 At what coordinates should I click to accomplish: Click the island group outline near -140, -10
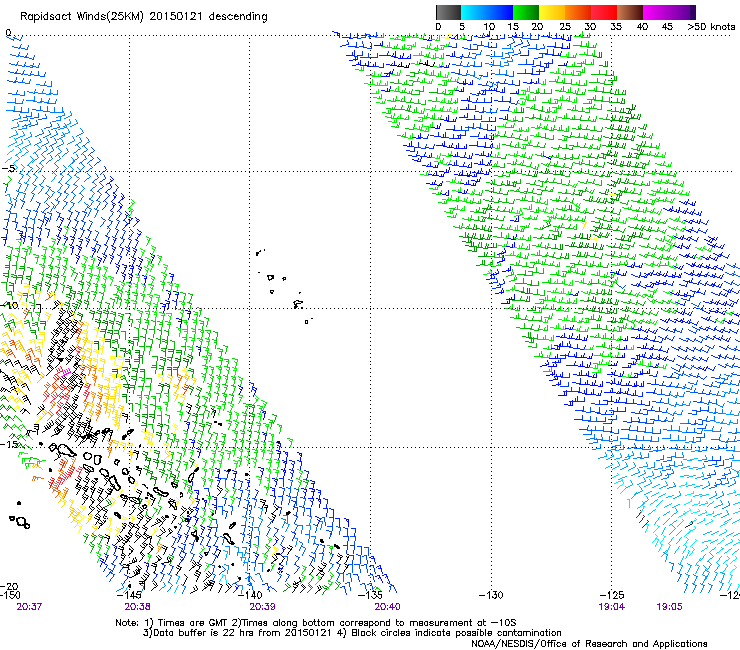click(285, 287)
